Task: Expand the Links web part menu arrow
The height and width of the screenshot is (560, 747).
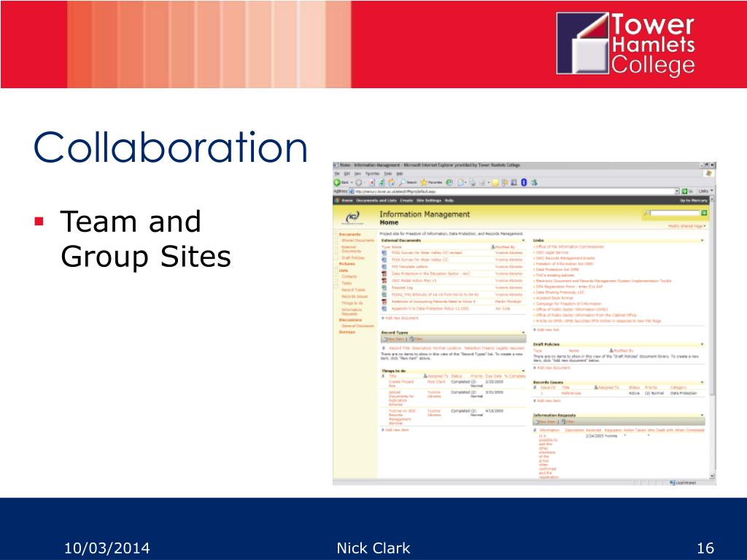Action: click(703, 240)
